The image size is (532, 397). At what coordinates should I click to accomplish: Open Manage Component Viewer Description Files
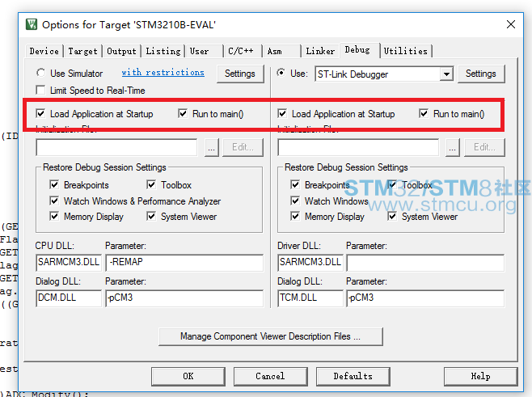click(x=271, y=336)
